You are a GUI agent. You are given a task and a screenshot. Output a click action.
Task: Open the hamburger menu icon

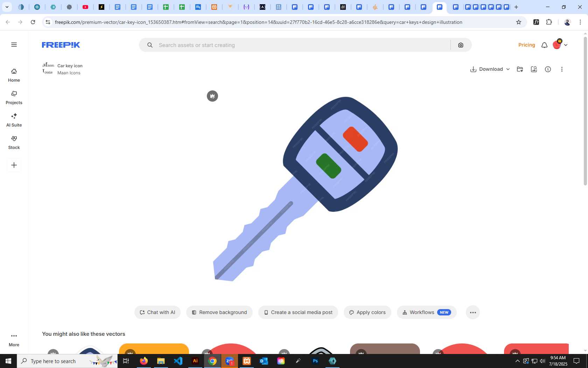pyautogui.click(x=14, y=45)
